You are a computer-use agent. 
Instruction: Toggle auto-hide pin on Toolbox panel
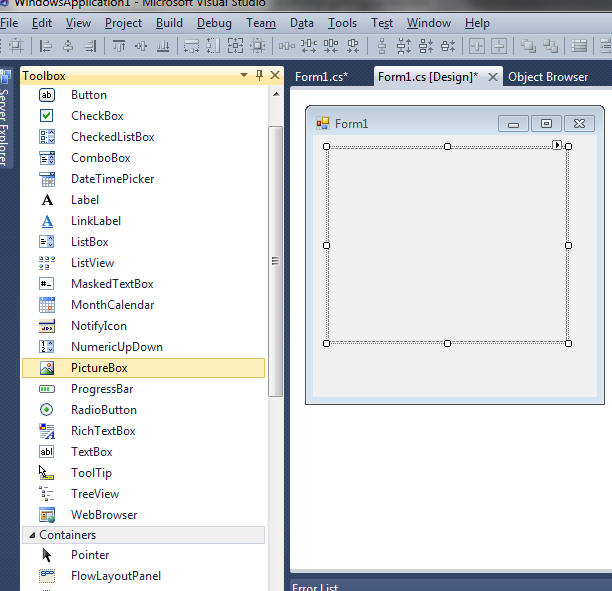point(260,76)
